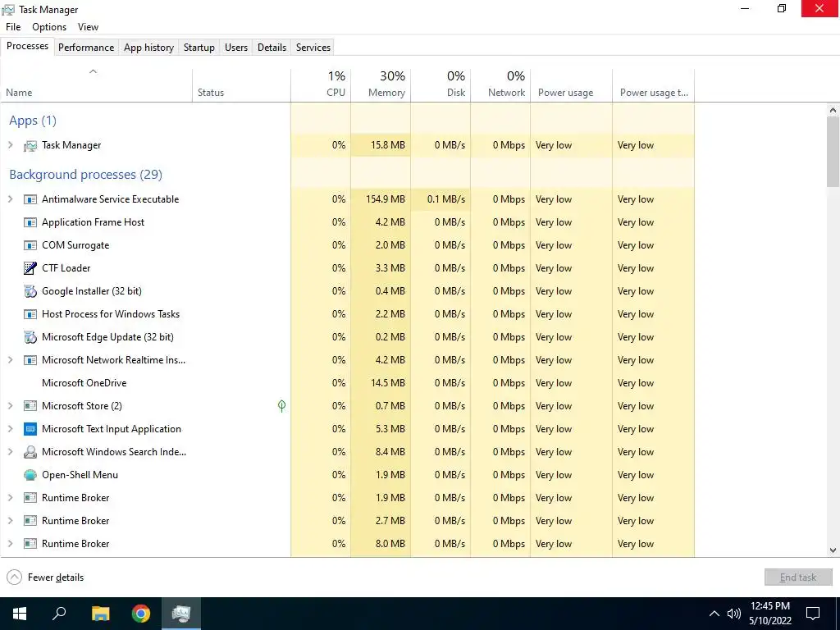The width and height of the screenshot is (840, 630).
Task: Switch to the Details tab
Action: coord(272,47)
